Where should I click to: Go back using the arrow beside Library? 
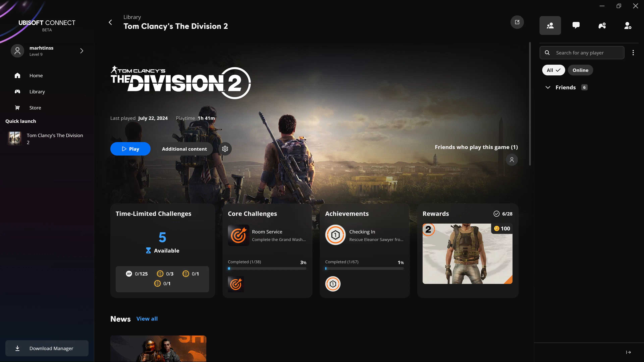click(110, 22)
